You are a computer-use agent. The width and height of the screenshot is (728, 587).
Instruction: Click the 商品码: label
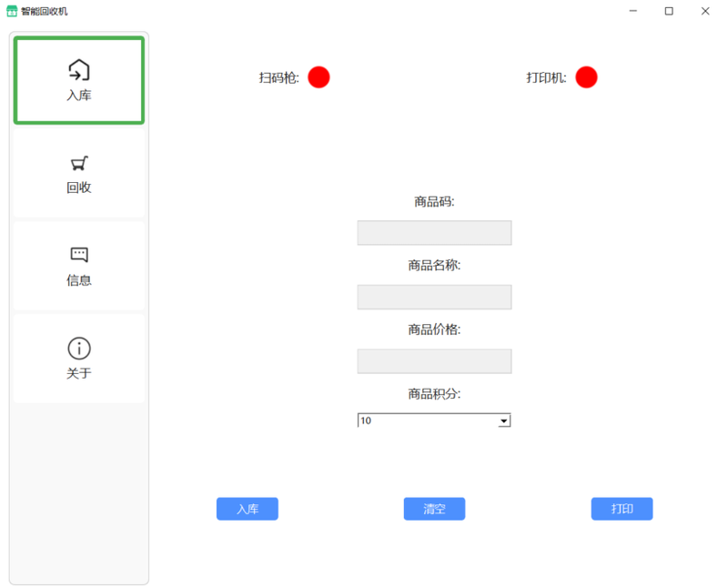[x=435, y=201]
